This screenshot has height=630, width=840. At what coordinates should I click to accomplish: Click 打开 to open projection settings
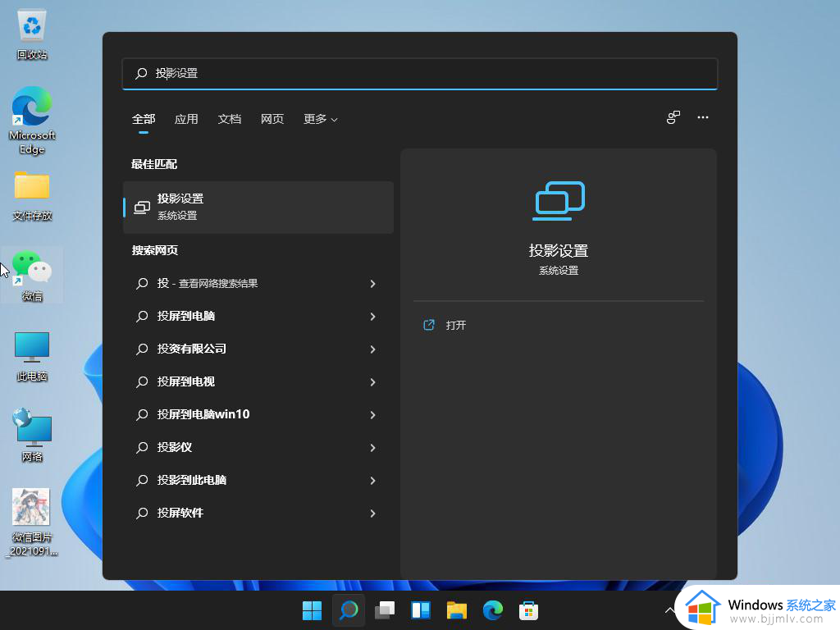click(456, 325)
